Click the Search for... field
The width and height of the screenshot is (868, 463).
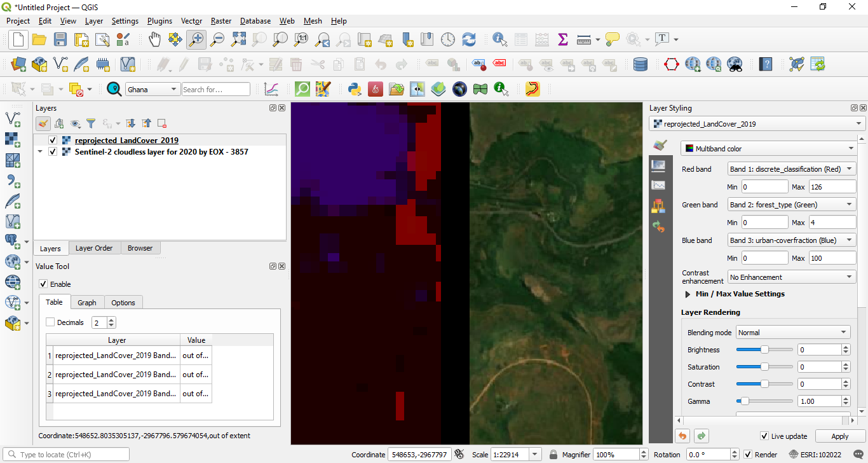point(216,90)
